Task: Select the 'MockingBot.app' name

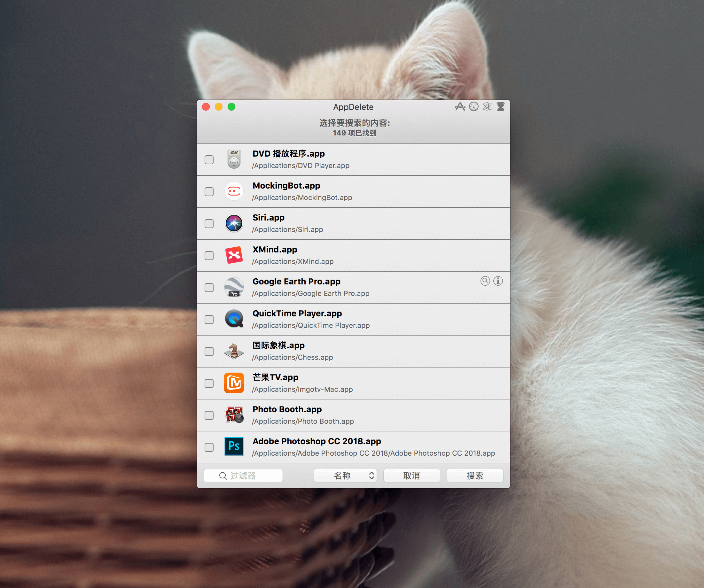Action: coord(286,186)
